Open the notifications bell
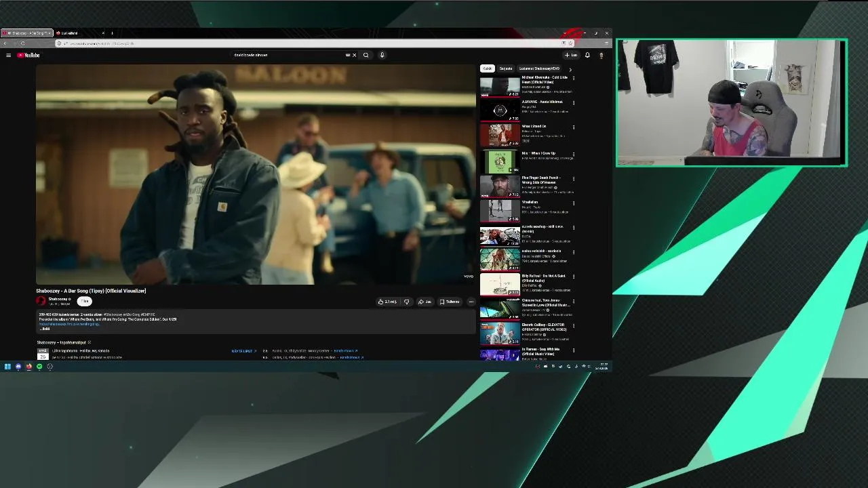The width and height of the screenshot is (868, 488). point(587,55)
